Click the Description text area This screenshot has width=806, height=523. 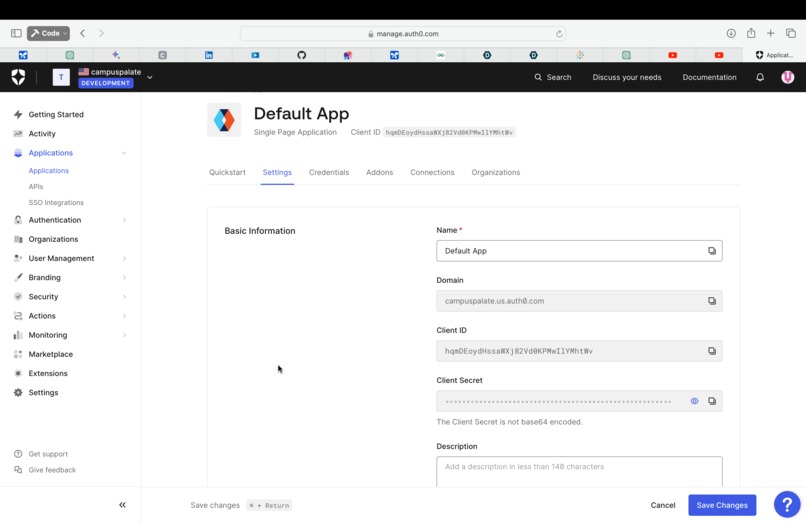579,472
